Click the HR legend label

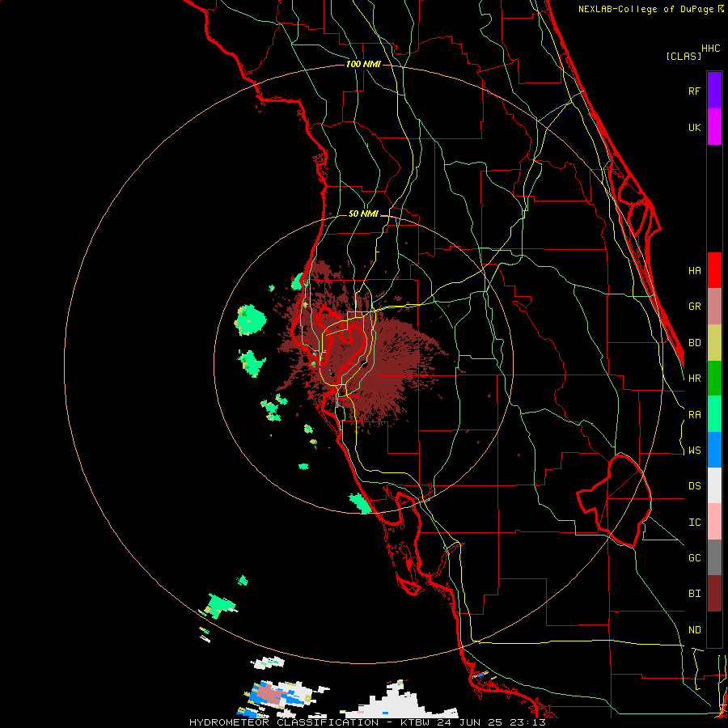[x=694, y=379]
